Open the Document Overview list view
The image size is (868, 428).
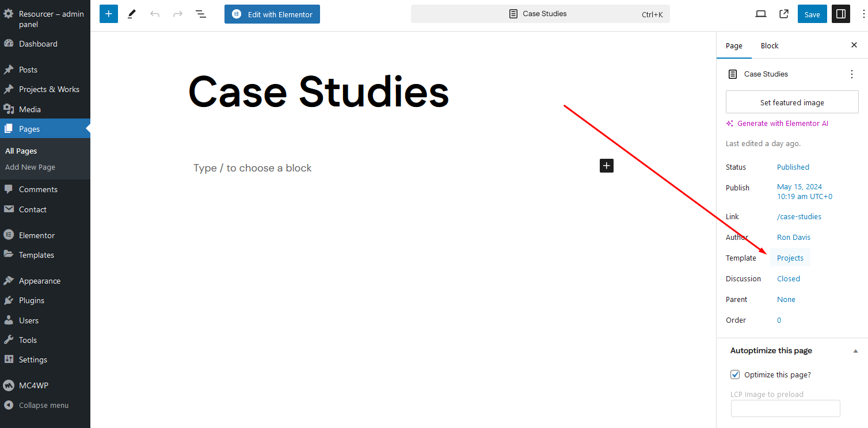tap(201, 14)
